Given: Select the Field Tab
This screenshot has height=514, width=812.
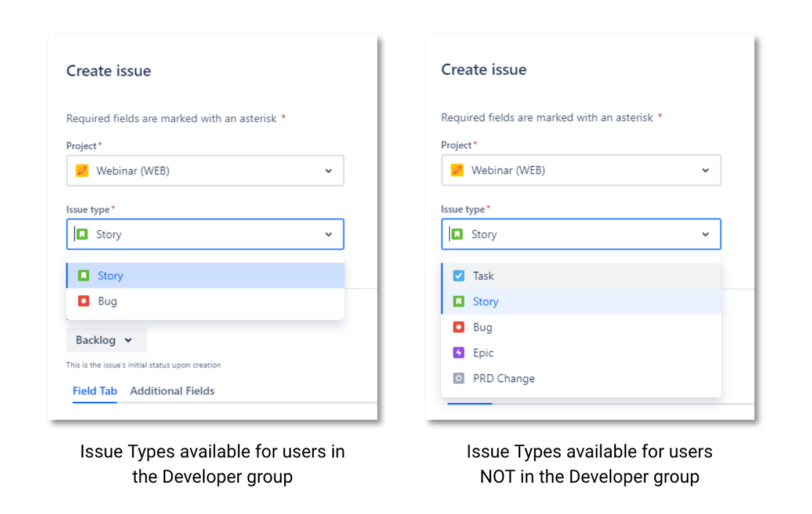Looking at the screenshot, I should pyautogui.click(x=94, y=391).
